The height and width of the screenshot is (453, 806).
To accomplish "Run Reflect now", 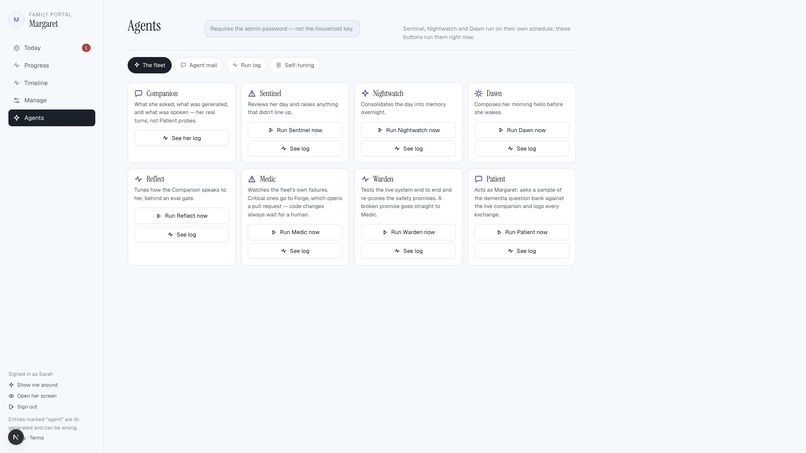I will click(181, 216).
